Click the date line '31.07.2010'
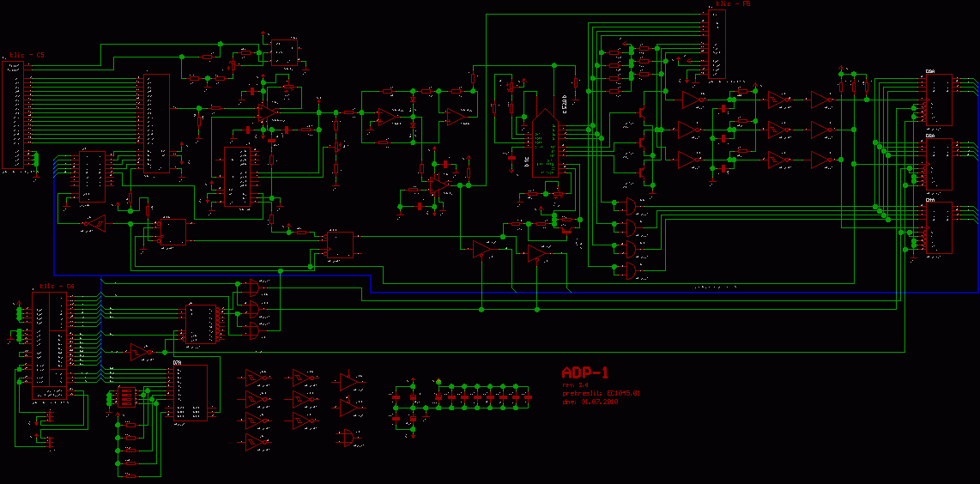Screen dimensions: 980x484 (x=590, y=401)
